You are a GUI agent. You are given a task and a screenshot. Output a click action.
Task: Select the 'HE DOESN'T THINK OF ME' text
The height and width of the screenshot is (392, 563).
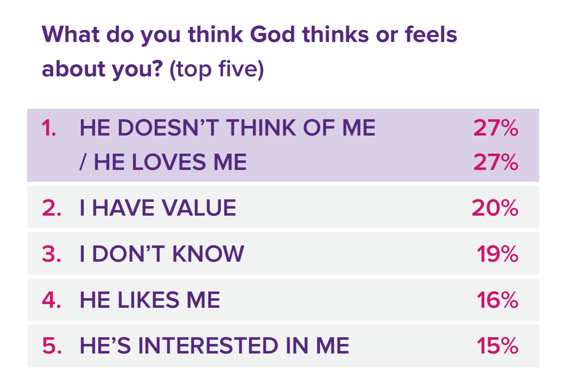pyautogui.click(x=227, y=128)
